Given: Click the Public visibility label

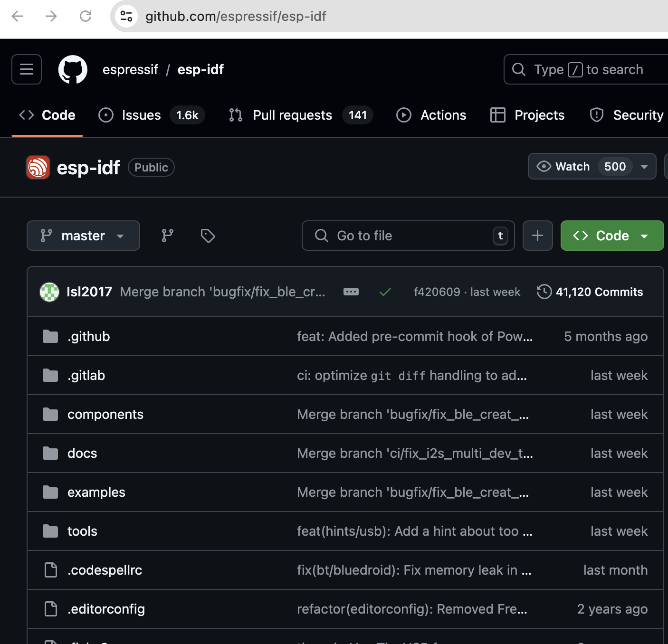Looking at the screenshot, I should tap(151, 167).
